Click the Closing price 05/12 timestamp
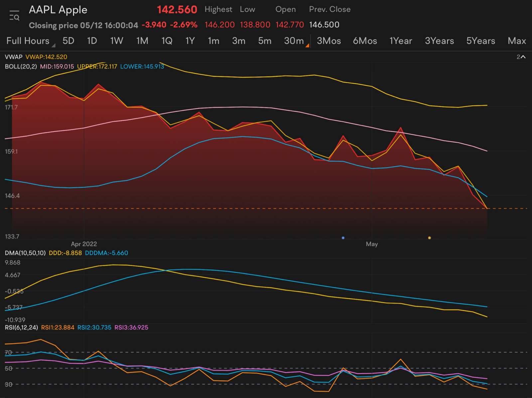This screenshot has height=398, width=532. [x=83, y=25]
